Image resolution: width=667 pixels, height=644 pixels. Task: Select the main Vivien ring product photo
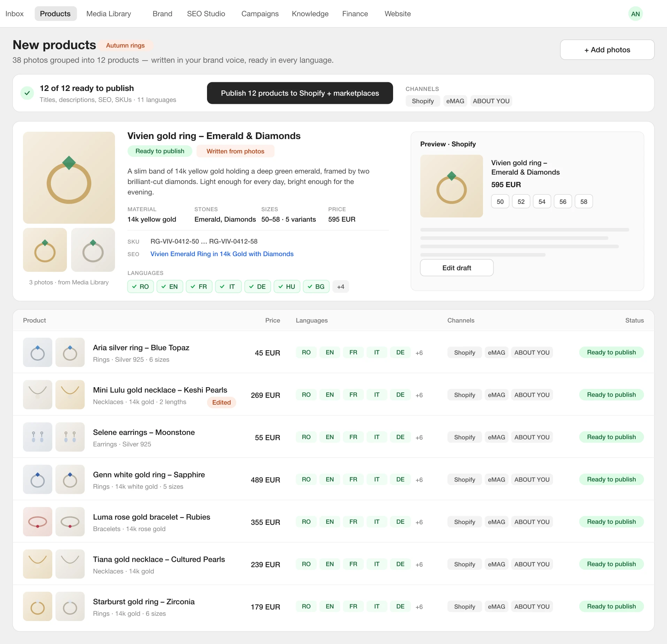coord(69,178)
